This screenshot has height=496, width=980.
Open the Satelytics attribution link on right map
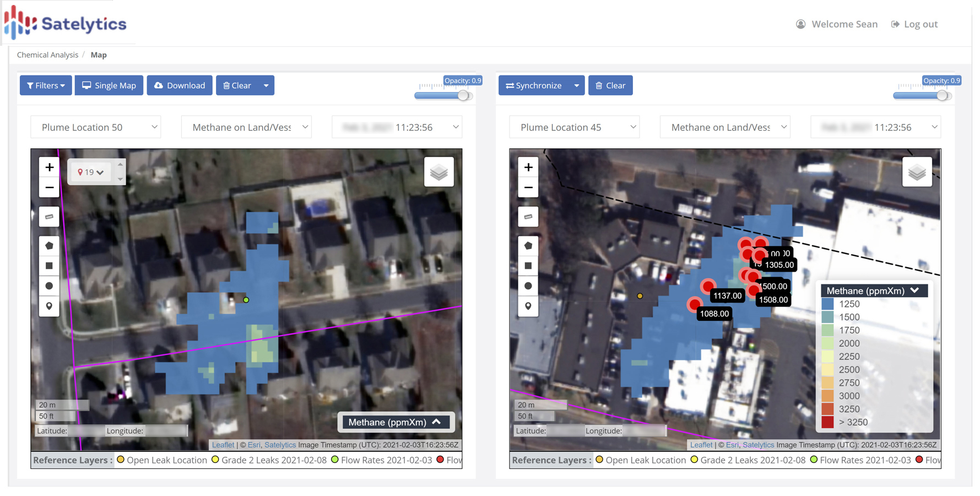click(758, 445)
